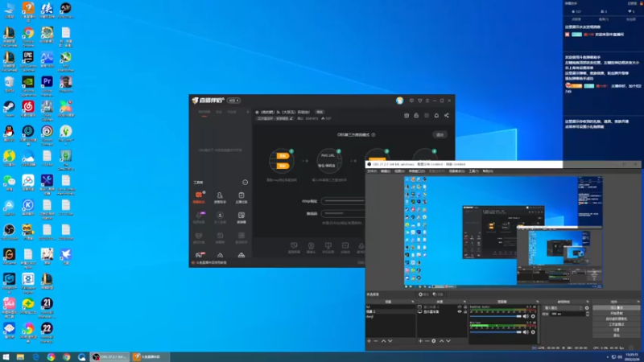This screenshot has height=362, width=644.
Task: Click Exit button in OBS controls
Action: pos(617,335)
